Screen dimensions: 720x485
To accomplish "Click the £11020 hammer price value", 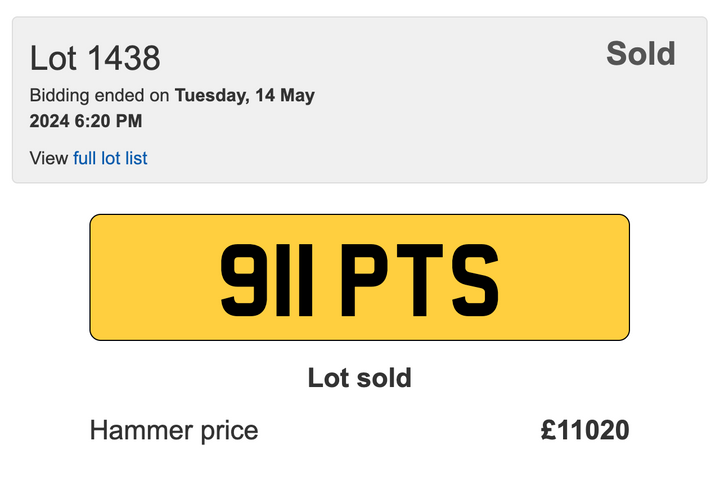I will 585,431.
